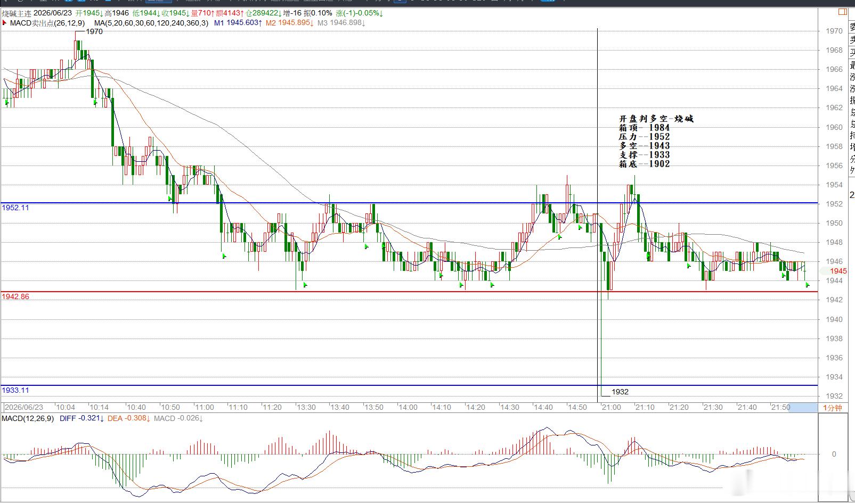Click the DIFF -0.321 value

point(82,418)
